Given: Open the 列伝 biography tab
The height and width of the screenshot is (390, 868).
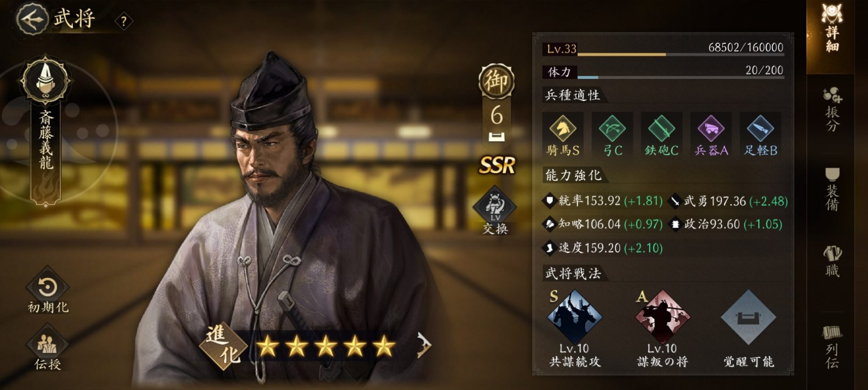Looking at the screenshot, I should pyautogui.click(x=832, y=347).
